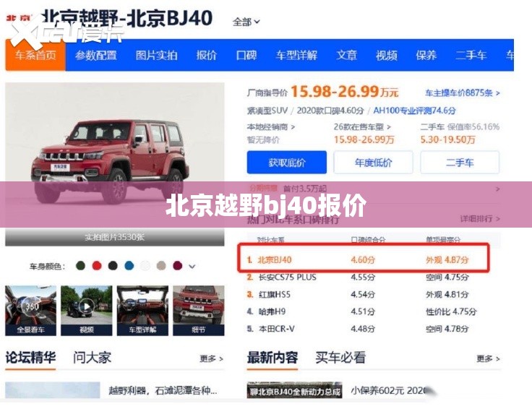This screenshot has height=409, width=532.
Task: Open the 小保养602元 article link
Action: [x=388, y=391]
